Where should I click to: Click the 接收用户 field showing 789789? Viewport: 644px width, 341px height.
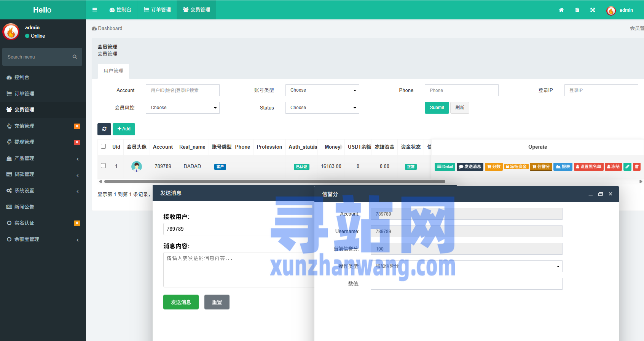pyautogui.click(x=239, y=229)
